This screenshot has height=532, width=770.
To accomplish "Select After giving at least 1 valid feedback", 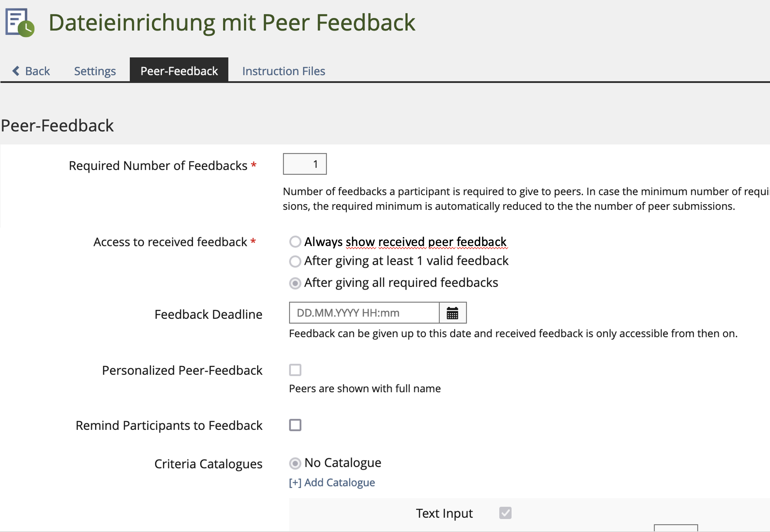I will coord(295,261).
